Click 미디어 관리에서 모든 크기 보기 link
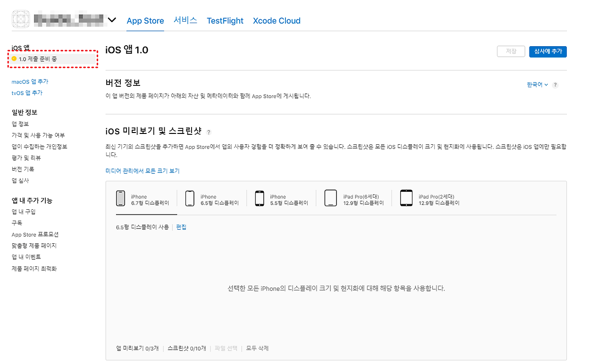The width and height of the screenshot is (604, 364). [x=143, y=171]
